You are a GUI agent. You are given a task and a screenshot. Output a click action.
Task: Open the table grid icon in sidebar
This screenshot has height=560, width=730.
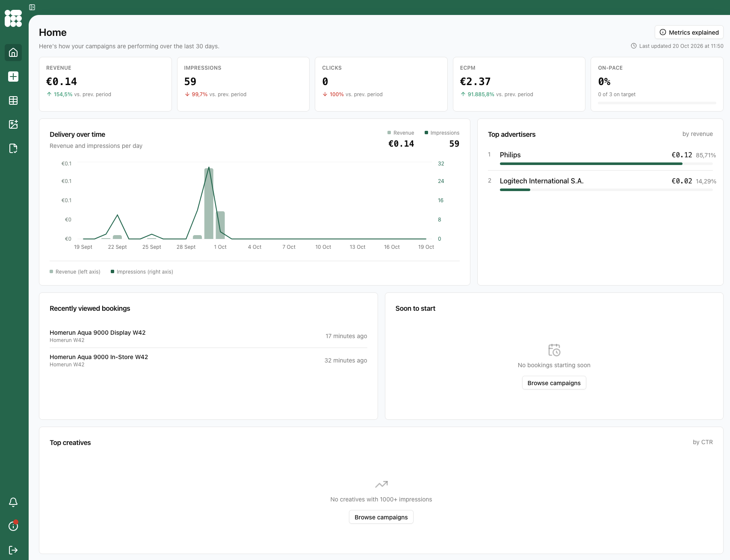(13, 100)
